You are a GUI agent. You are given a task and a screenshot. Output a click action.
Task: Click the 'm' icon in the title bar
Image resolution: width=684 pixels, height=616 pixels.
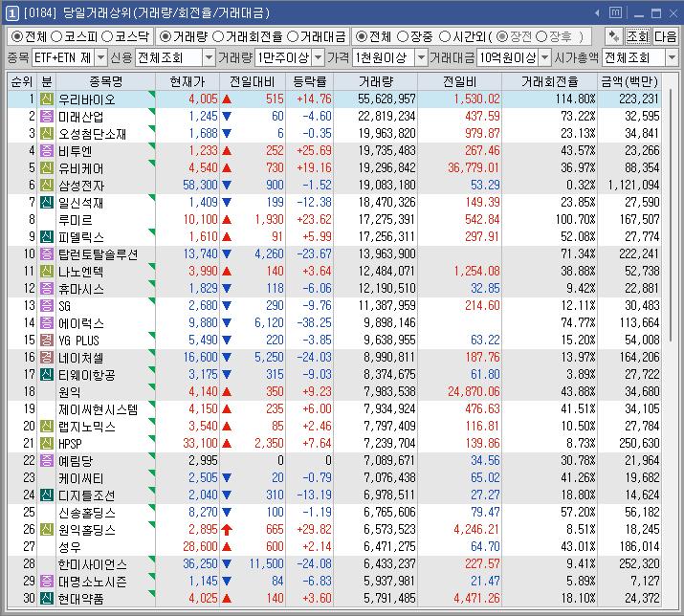(615, 12)
